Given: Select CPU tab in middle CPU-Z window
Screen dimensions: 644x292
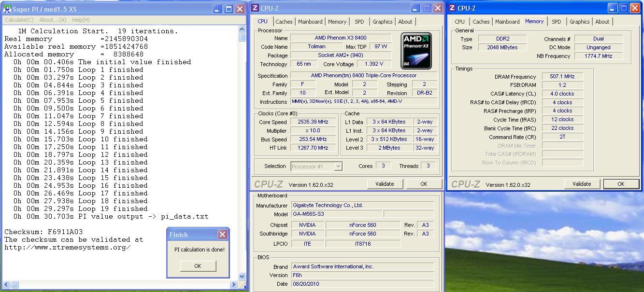Looking at the screenshot, I should pos(262,21).
